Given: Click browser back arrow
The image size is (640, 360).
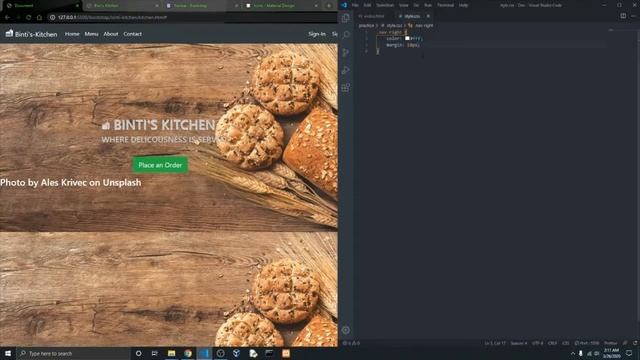Looking at the screenshot, I should 7,18.
